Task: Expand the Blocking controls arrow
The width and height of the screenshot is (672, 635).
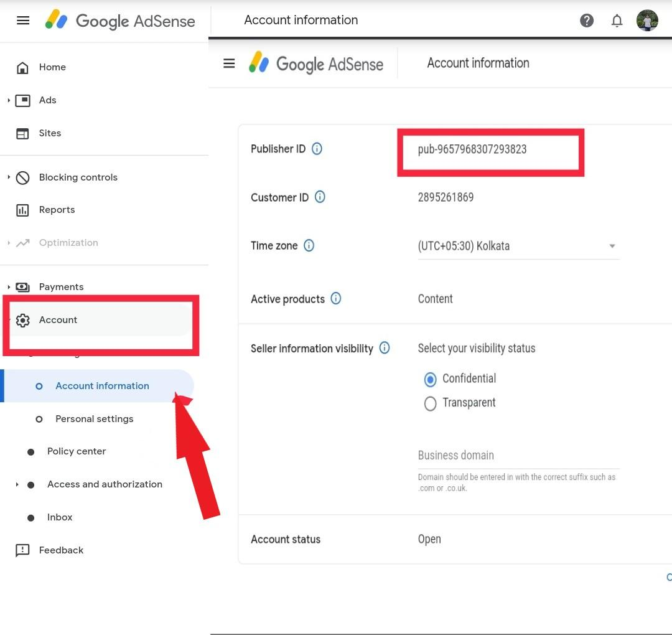Action: pyautogui.click(x=9, y=177)
